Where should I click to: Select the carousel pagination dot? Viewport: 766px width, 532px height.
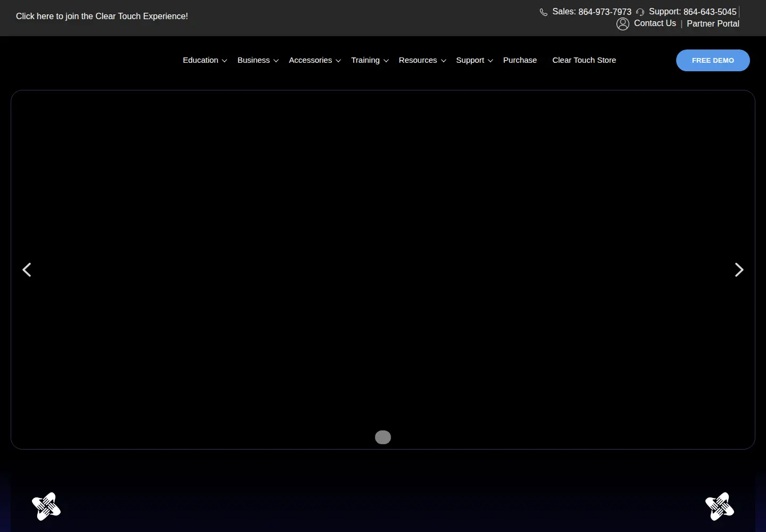383,437
